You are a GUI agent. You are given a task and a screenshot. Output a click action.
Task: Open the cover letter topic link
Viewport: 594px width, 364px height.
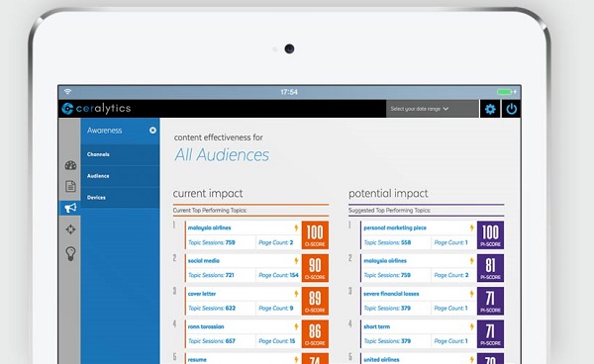pyautogui.click(x=202, y=294)
